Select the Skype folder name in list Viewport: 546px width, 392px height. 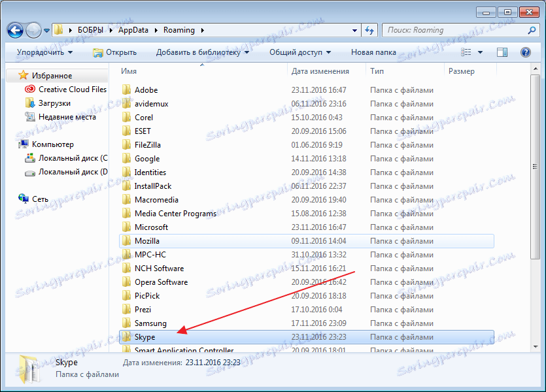145,337
